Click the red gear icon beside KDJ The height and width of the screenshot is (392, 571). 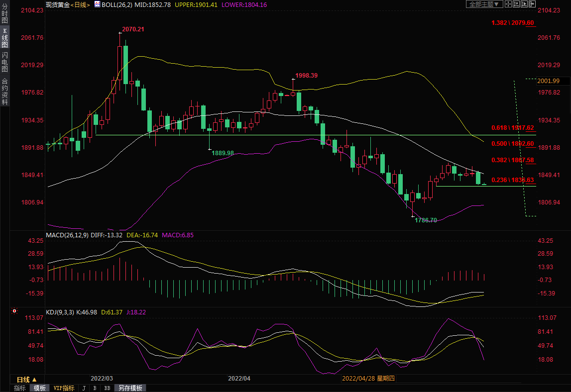pyautogui.click(x=14, y=312)
